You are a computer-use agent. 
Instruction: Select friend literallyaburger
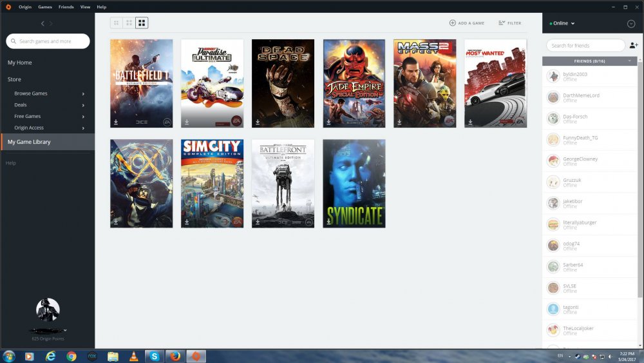click(589, 224)
